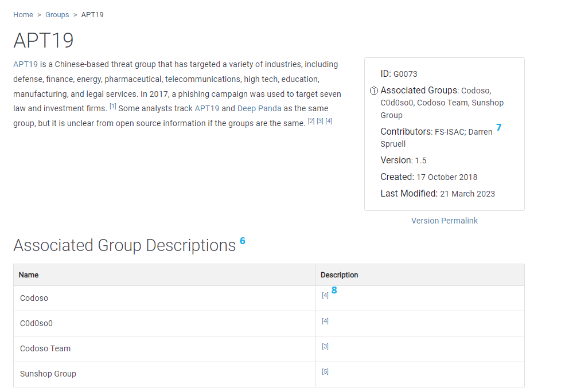Click APT19 link after 'analysts track'
565x392 pixels.
pyautogui.click(x=207, y=108)
